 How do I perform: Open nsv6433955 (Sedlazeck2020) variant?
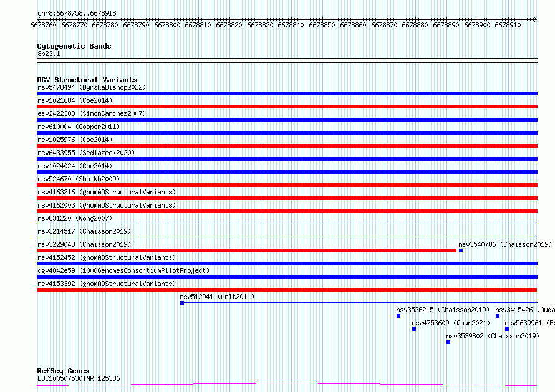click(x=86, y=153)
